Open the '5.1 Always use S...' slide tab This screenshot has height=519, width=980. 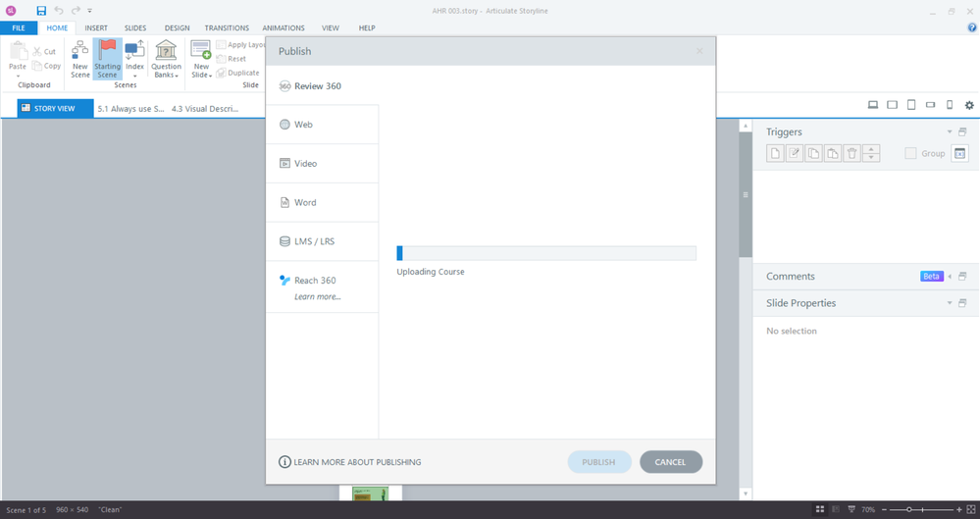(x=130, y=109)
